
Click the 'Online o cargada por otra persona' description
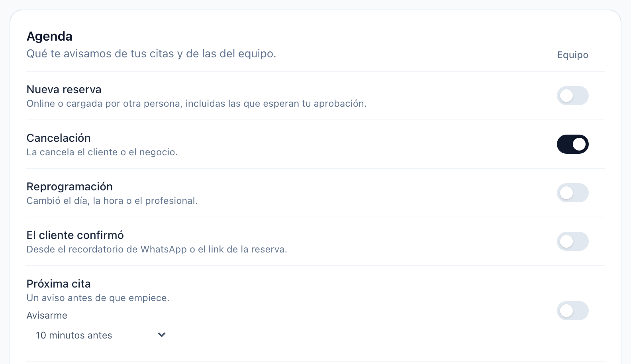pos(196,104)
